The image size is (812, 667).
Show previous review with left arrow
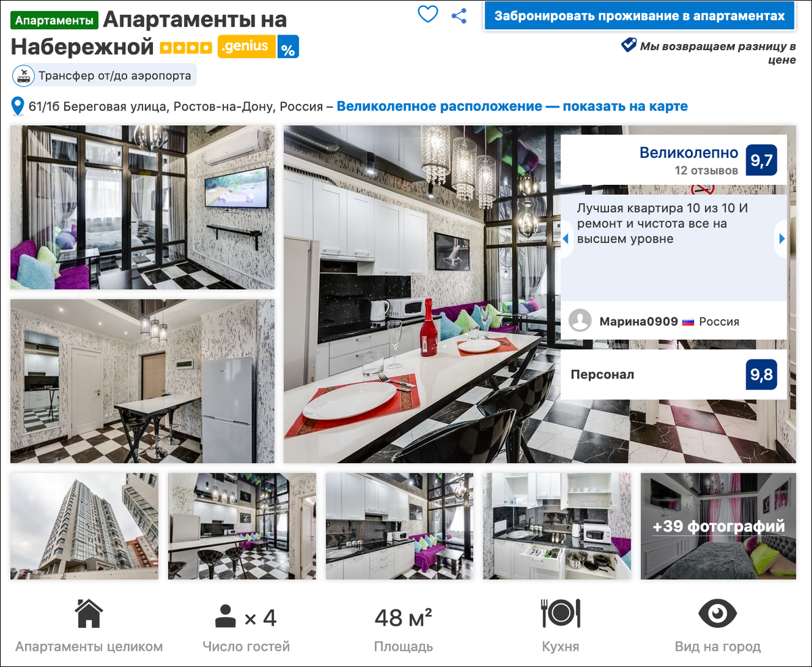[566, 238]
